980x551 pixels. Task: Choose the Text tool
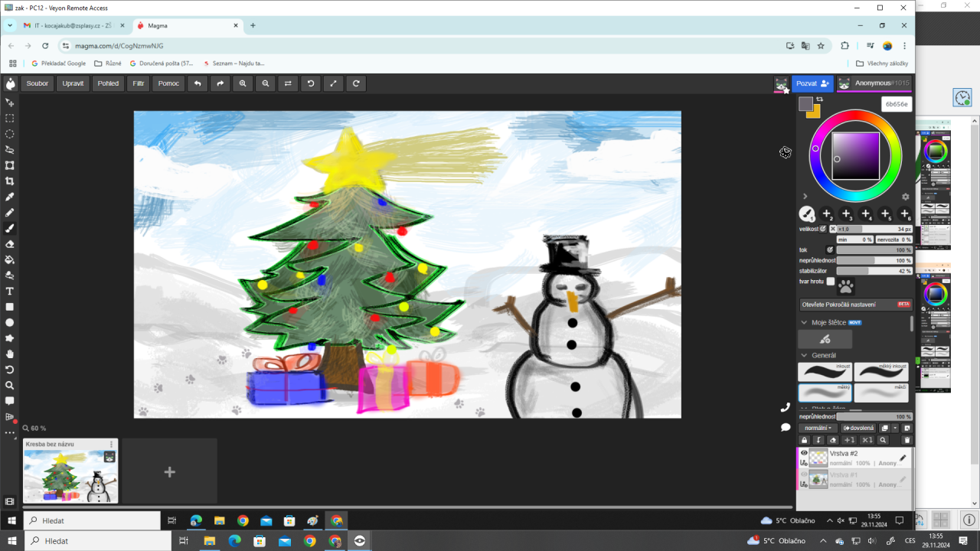point(10,291)
